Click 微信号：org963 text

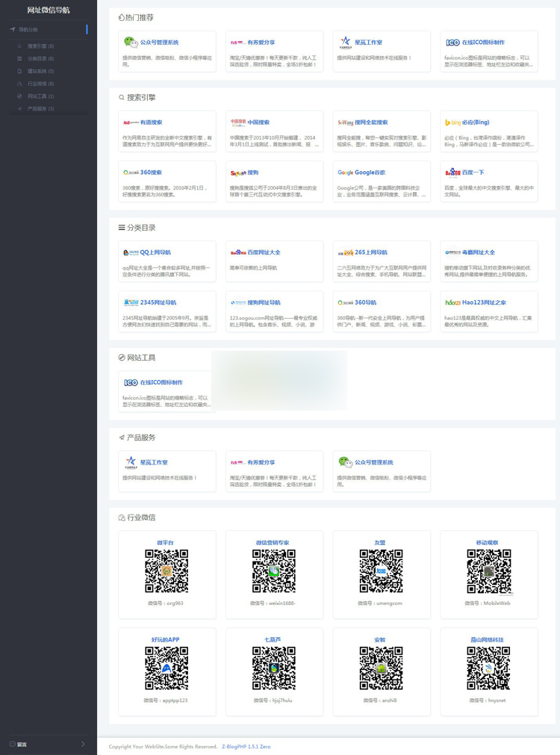click(x=165, y=603)
